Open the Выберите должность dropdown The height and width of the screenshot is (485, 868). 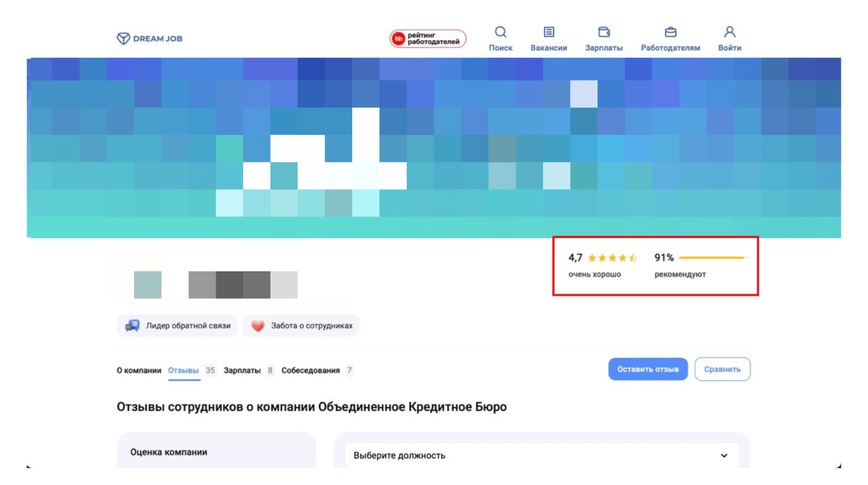(542, 455)
